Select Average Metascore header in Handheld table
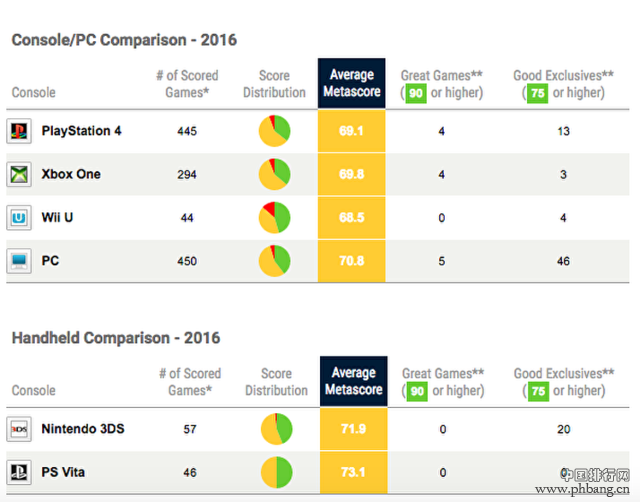640x502 pixels. coord(351,381)
